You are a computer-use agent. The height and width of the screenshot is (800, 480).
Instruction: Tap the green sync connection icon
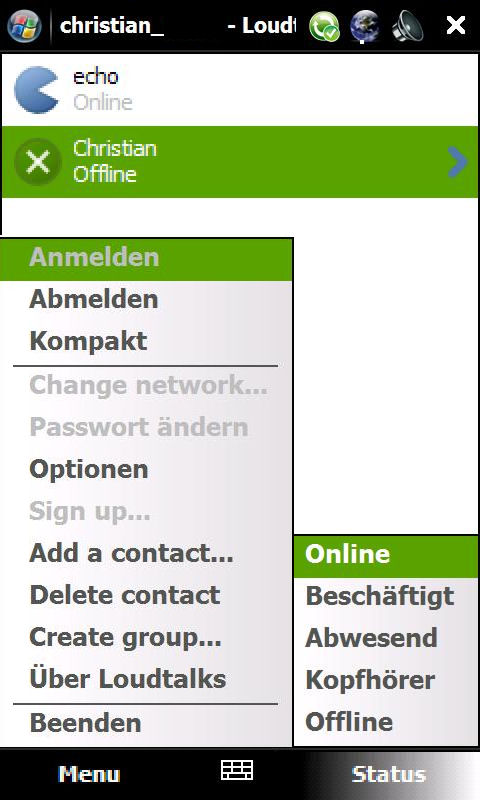(x=324, y=26)
